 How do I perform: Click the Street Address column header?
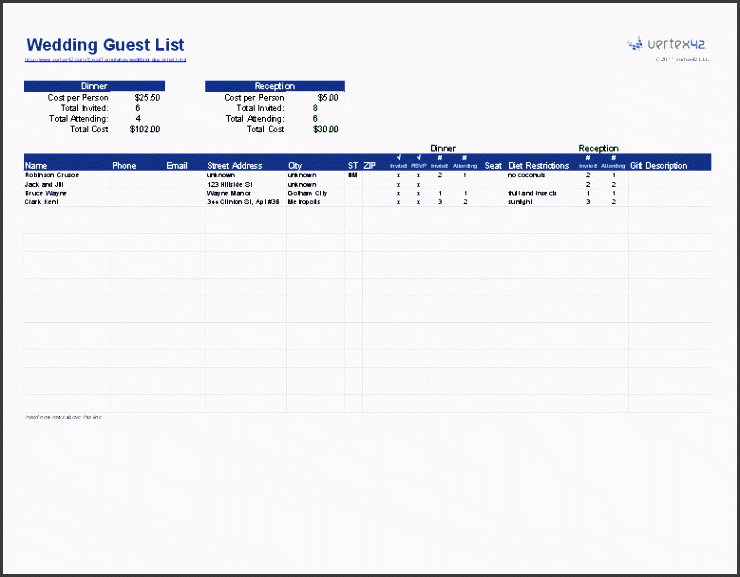click(x=235, y=166)
